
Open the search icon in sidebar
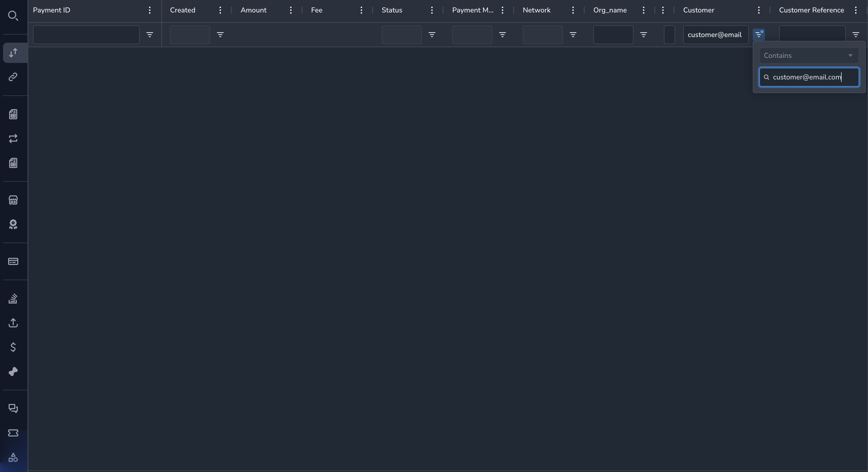point(13,16)
